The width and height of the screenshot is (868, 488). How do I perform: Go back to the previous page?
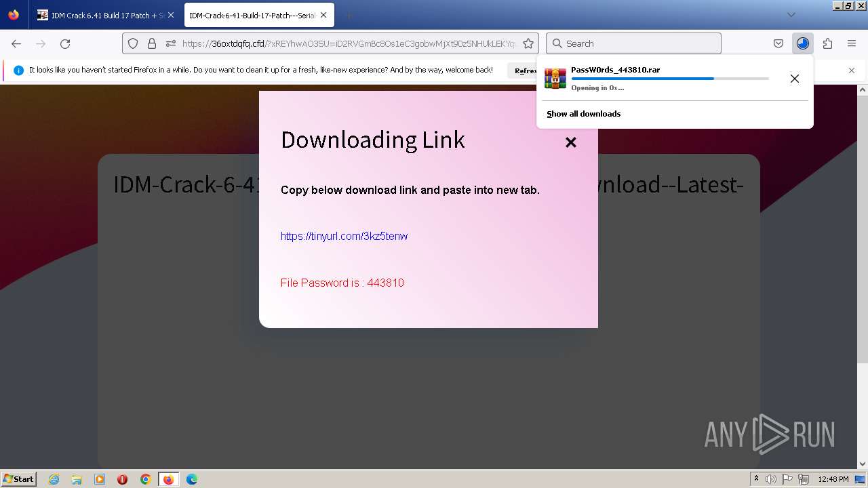point(16,43)
